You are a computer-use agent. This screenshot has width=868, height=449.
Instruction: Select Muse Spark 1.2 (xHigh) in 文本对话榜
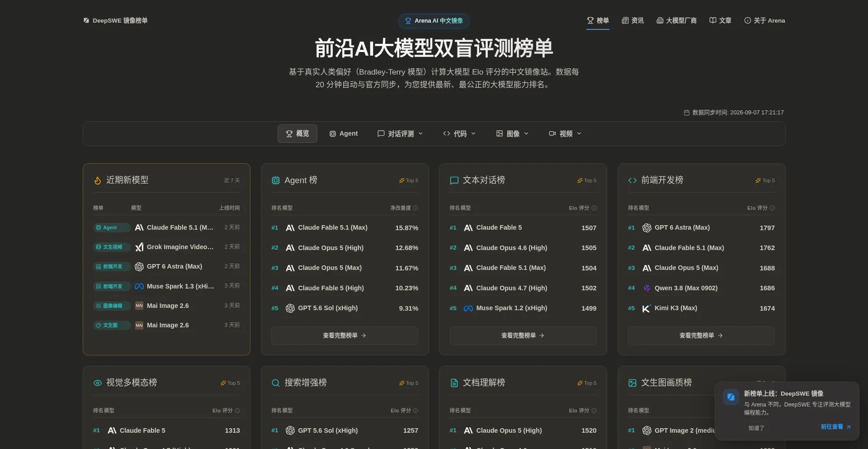[523, 308]
